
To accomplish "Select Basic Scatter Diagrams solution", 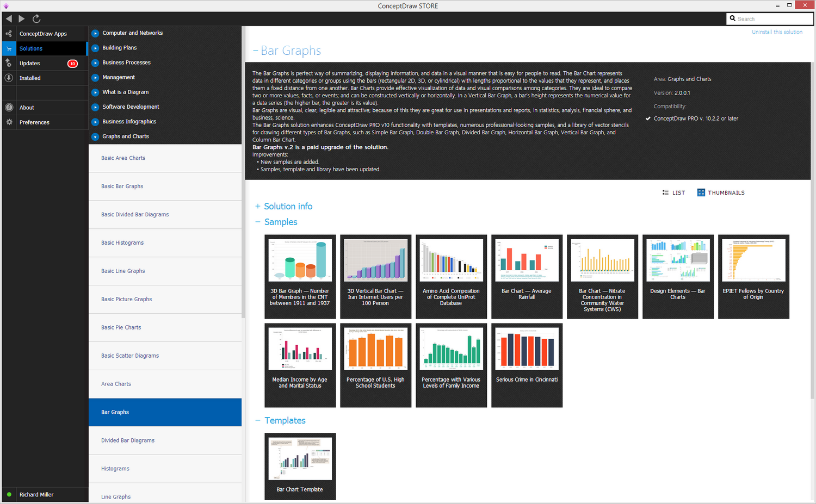I will click(165, 356).
